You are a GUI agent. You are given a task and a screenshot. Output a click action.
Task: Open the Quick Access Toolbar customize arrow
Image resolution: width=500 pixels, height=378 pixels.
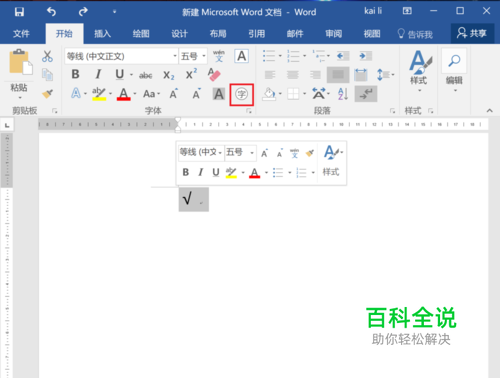tap(114, 12)
